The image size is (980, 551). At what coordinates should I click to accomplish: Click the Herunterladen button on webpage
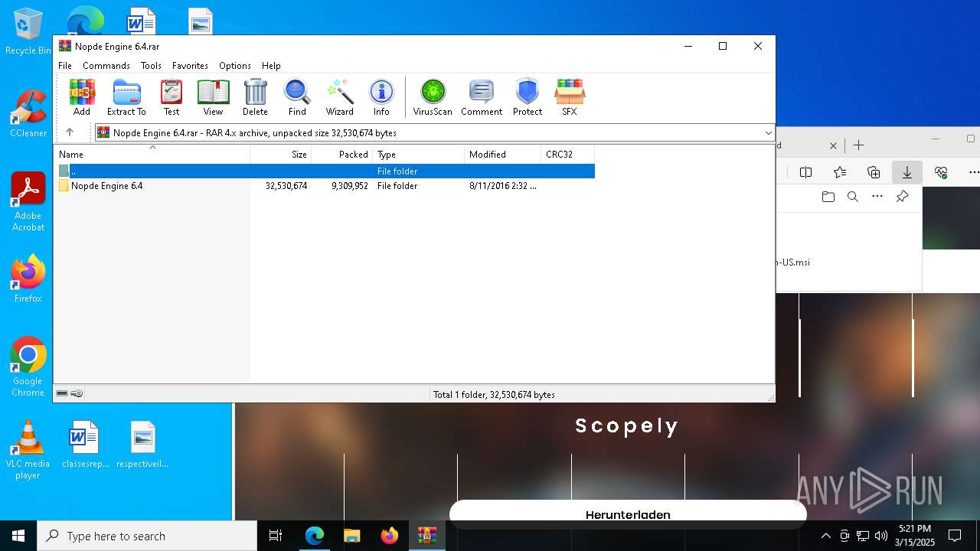tap(628, 514)
